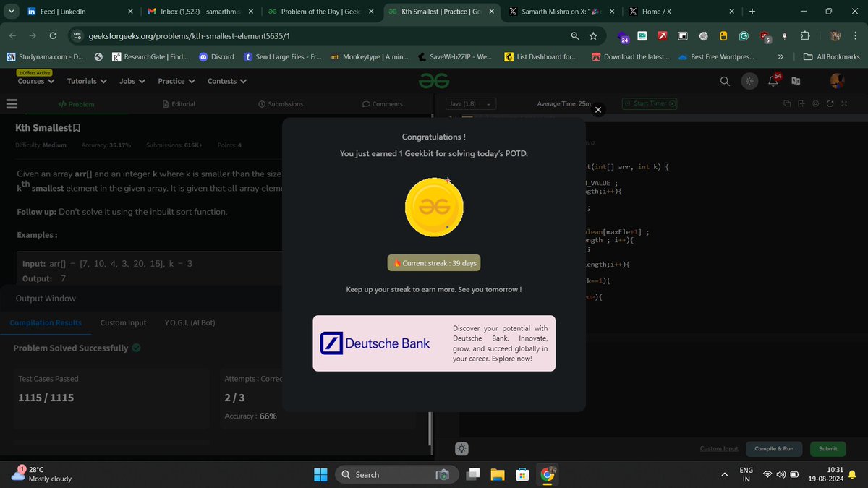Open the All Bookmarks folder
Image resolution: width=868 pixels, height=488 pixels.
(x=832, y=56)
